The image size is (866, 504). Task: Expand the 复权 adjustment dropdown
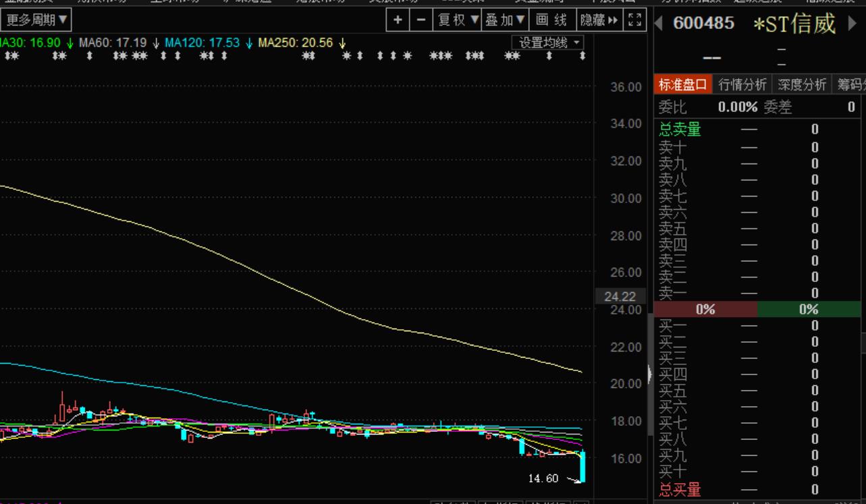pos(458,20)
